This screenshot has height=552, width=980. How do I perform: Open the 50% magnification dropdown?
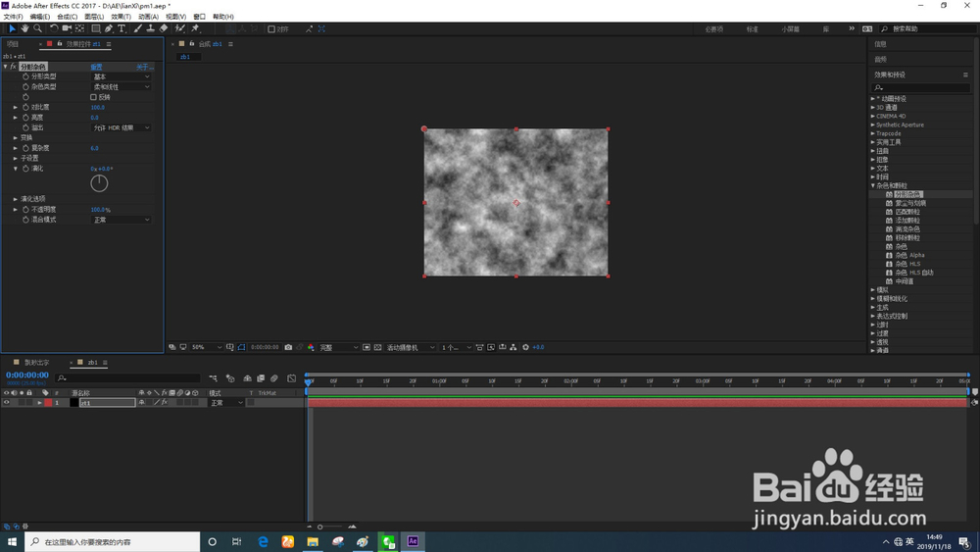pyautogui.click(x=206, y=347)
